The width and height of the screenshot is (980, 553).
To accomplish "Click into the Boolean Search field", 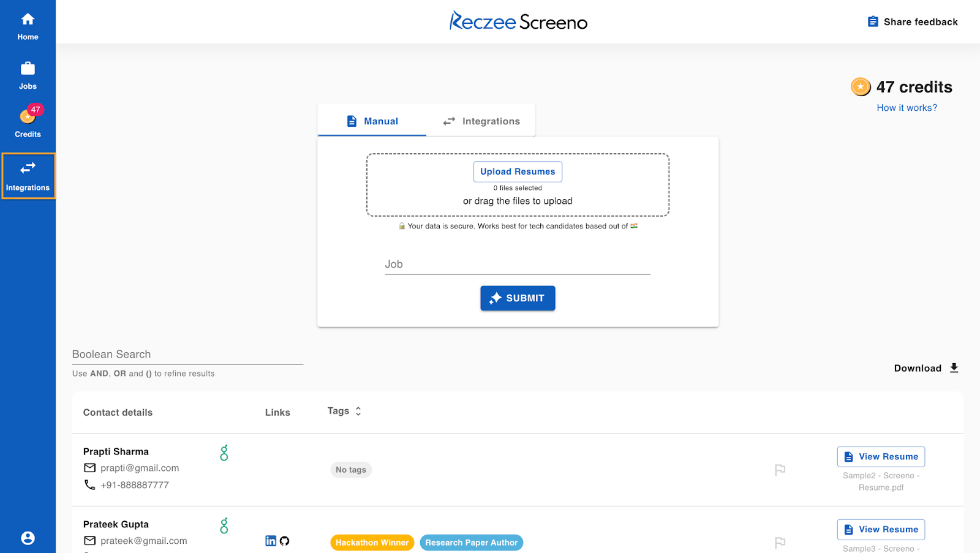I will coord(187,355).
